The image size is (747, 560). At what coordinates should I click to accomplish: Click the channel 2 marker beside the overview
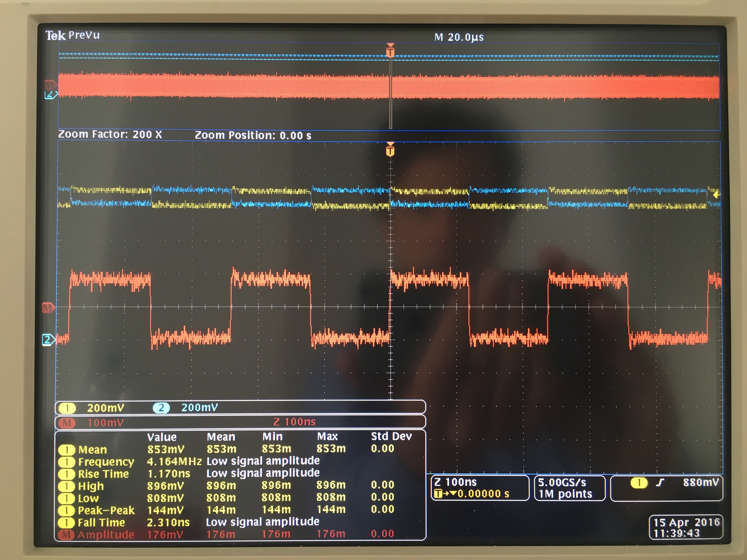pyautogui.click(x=51, y=95)
